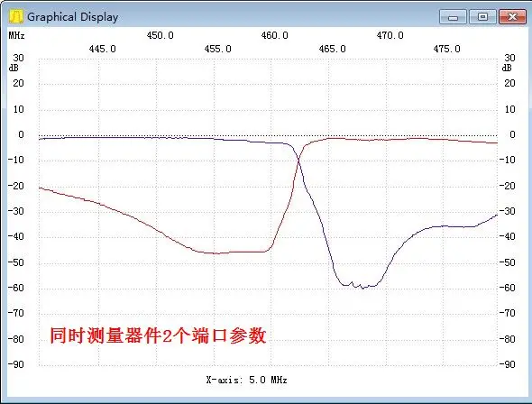Maximize the Graphical Display window
This screenshot has height=404, width=532.
click(x=482, y=16)
